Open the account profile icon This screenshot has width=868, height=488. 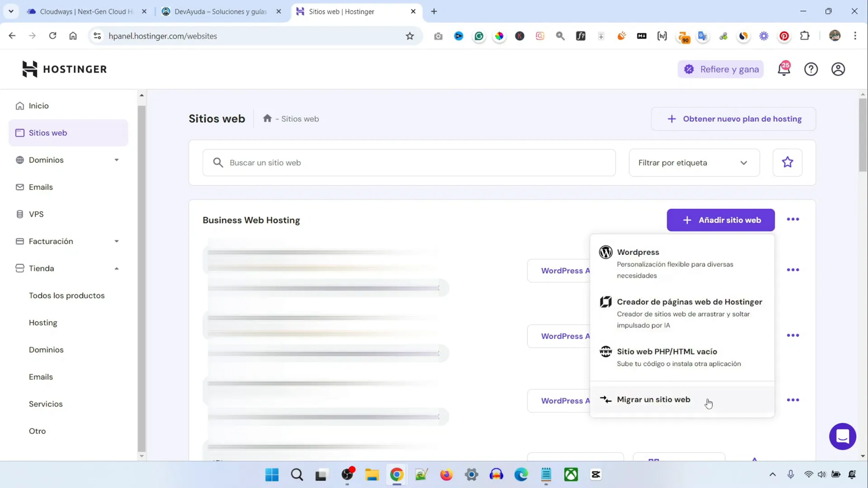838,69
